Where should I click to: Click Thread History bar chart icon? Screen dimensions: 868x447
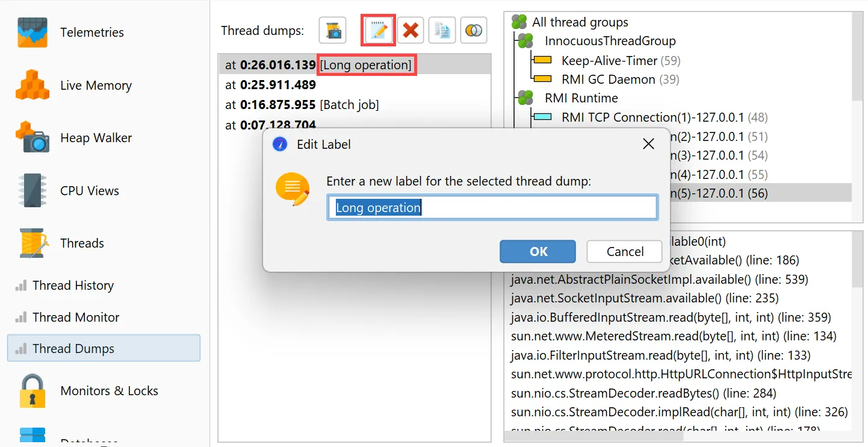[21, 286]
